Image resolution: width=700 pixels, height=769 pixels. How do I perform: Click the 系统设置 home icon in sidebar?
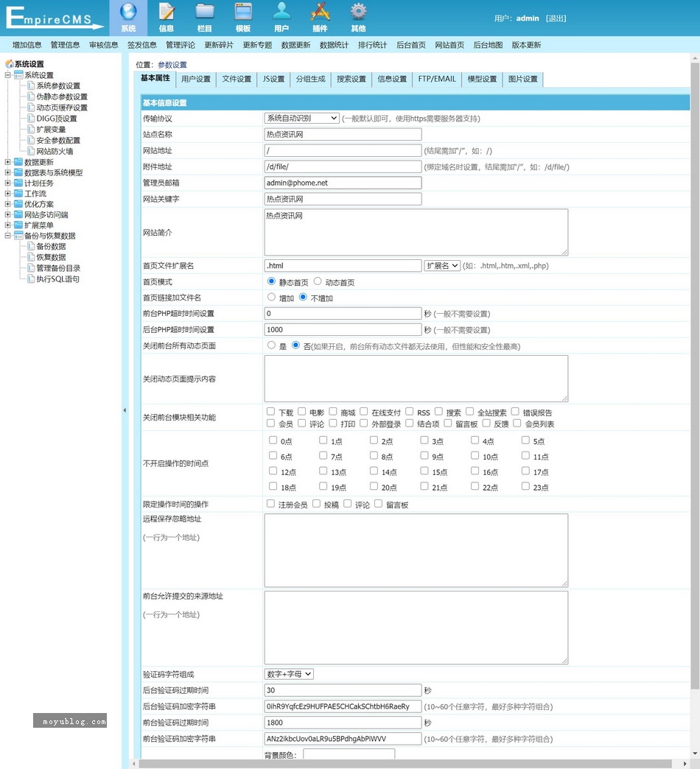9,64
